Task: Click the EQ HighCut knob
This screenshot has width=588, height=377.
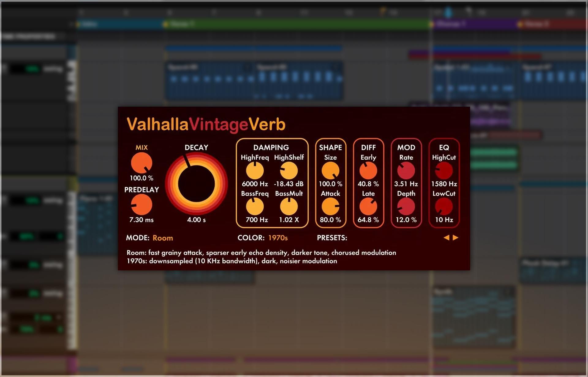Action: pos(444,170)
